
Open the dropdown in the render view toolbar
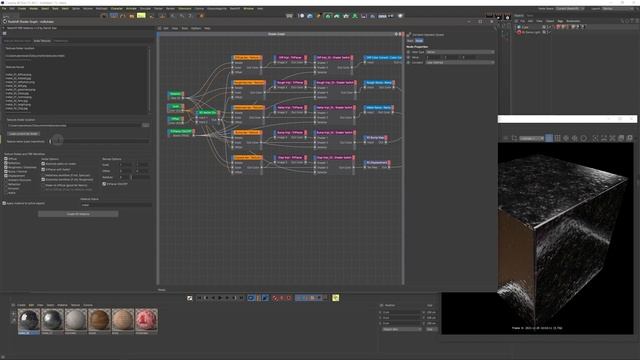(x=531, y=138)
